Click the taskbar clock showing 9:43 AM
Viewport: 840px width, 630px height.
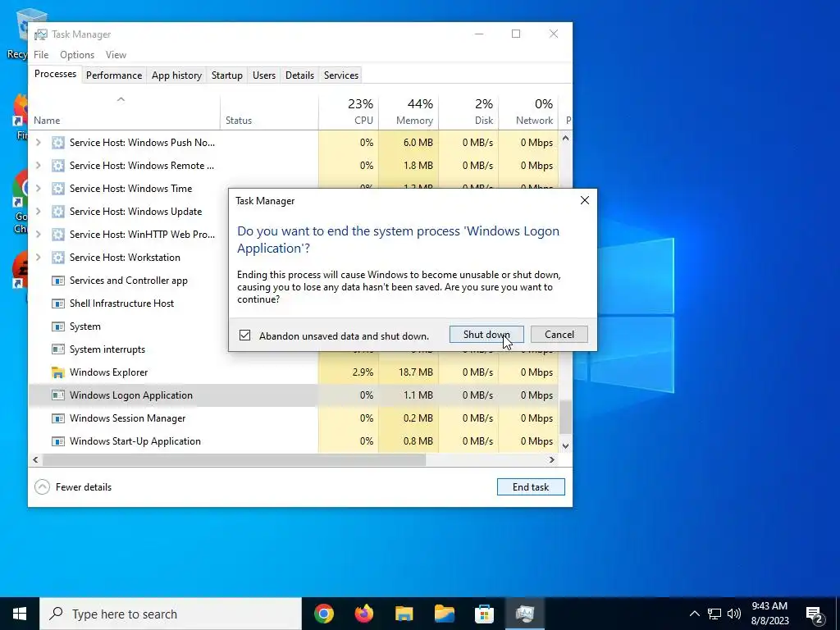pyautogui.click(x=769, y=614)
